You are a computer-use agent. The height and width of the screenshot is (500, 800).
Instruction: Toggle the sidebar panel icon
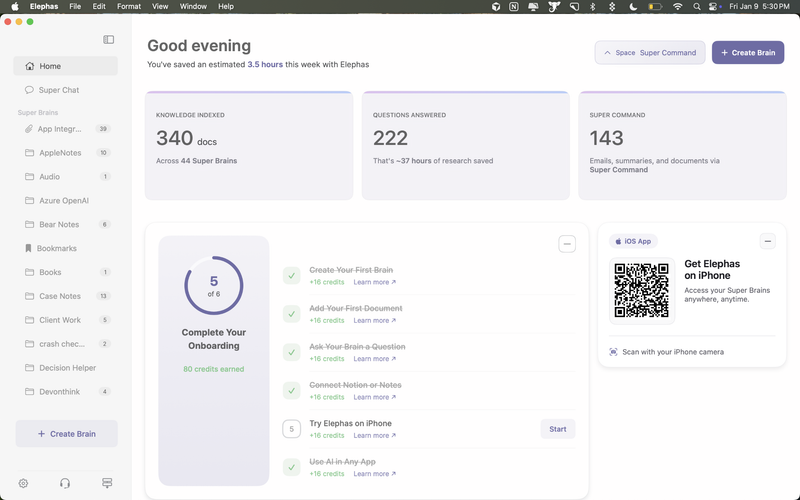point(108,39)
